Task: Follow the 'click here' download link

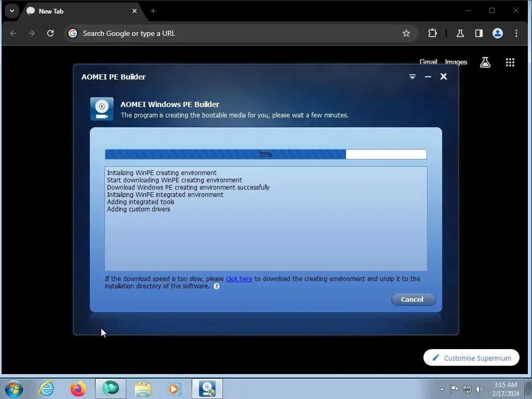Action: click(239, 278)
